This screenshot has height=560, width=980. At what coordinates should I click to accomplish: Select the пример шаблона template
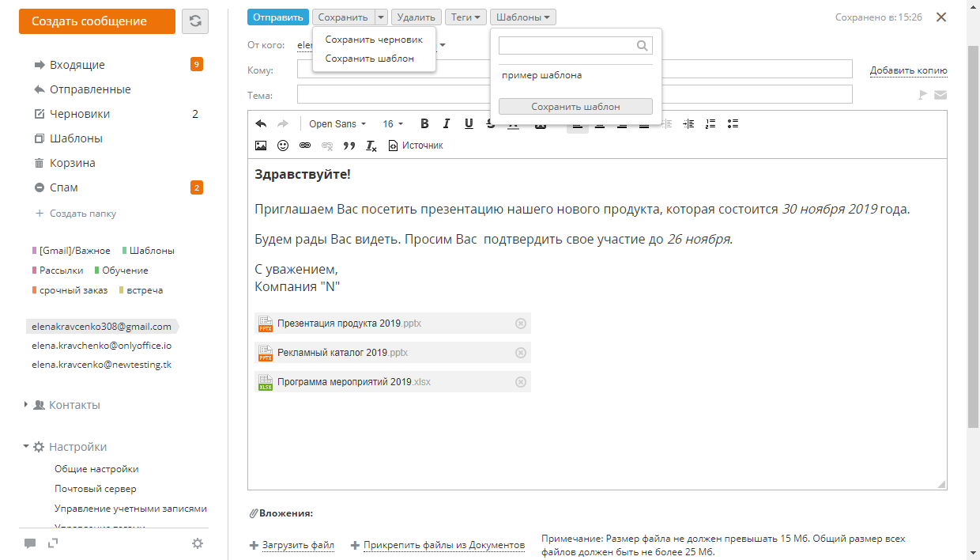542,76
